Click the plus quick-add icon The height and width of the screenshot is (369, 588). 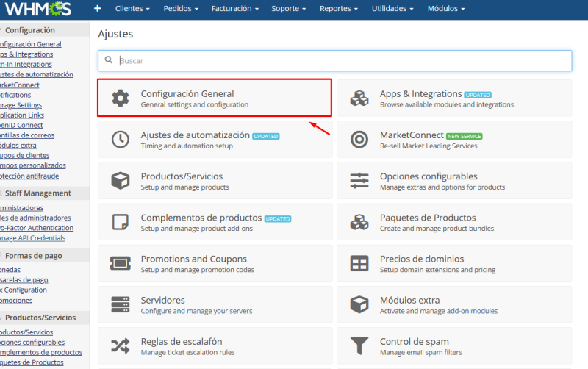(x=98, y=8)
